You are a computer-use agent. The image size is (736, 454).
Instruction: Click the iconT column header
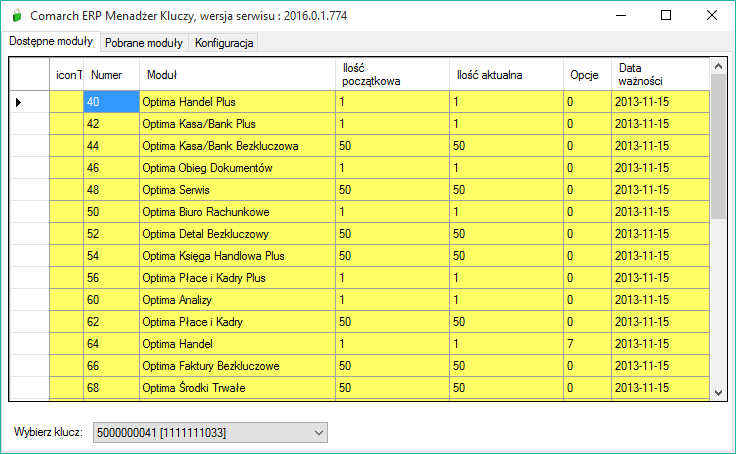(x=67, y=74)
